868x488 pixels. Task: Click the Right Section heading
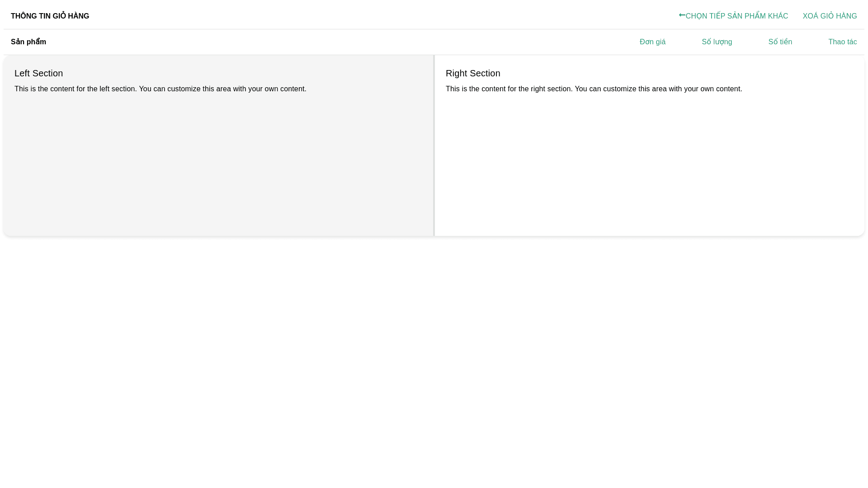coord(472,73)
